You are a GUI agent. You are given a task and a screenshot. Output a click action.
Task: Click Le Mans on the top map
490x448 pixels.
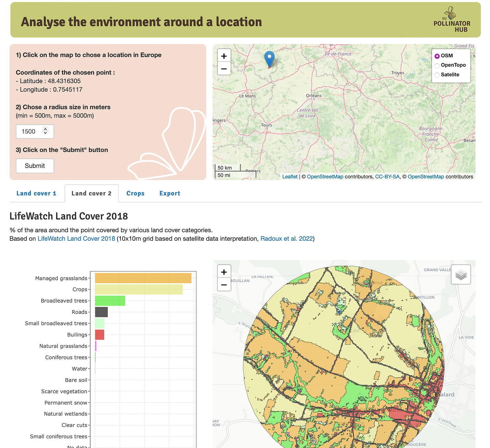click(x=247, y=96)
